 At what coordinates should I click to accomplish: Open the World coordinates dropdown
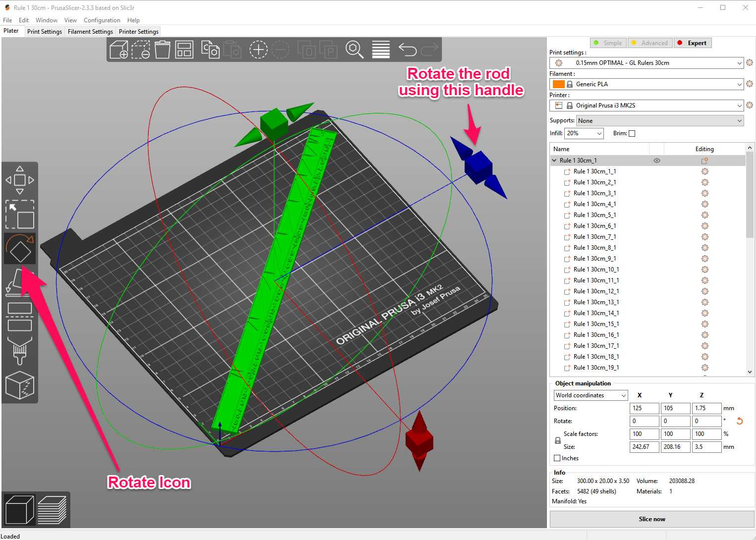click(x=591, y=395)
